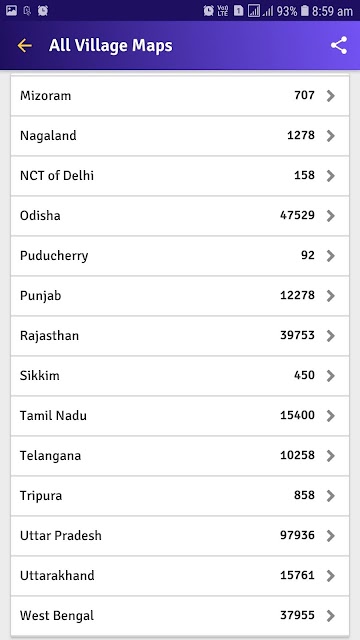Select West Bengal at list bottom
This screenshot has height=640, width=360.
tap(180, 616)
